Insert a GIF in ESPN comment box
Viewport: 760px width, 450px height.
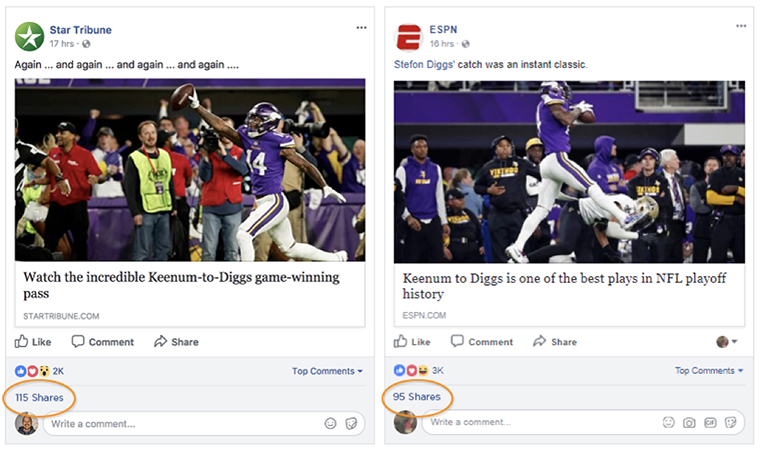tap(710, 423)
